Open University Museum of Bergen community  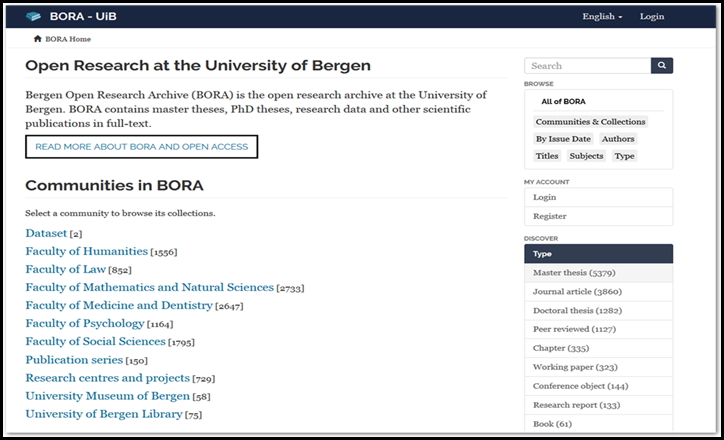[x=108, y=396]
